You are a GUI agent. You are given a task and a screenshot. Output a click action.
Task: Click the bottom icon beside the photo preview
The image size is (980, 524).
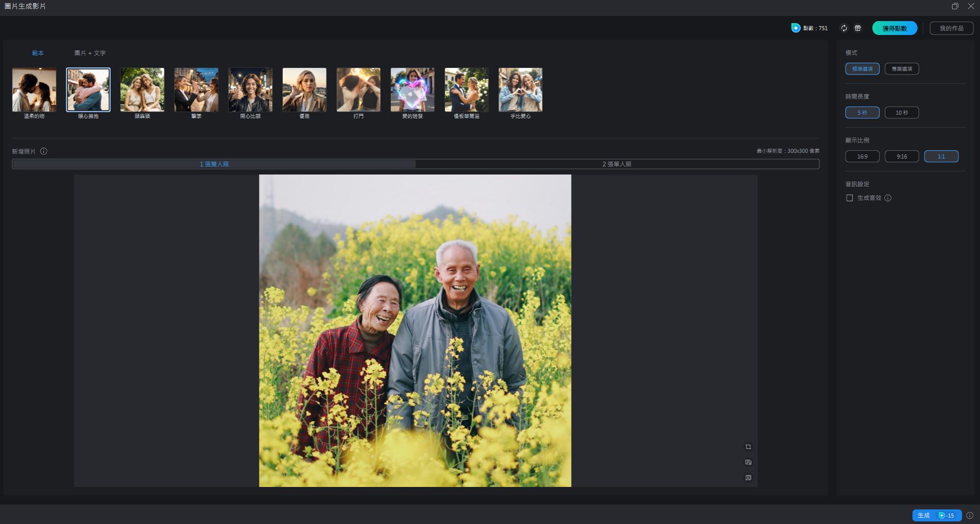tap(748, 478)
